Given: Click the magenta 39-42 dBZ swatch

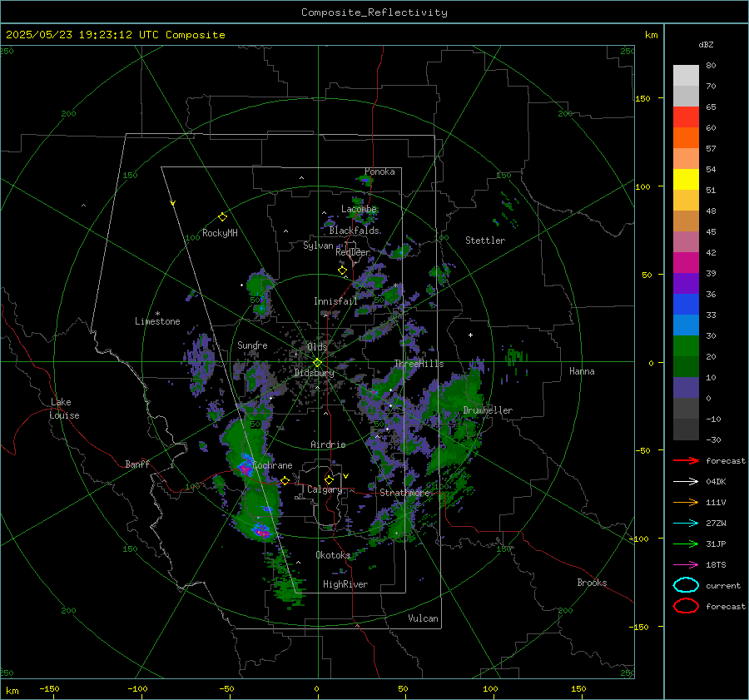Looking at the screenshot, I should click(x=686, y=263).
